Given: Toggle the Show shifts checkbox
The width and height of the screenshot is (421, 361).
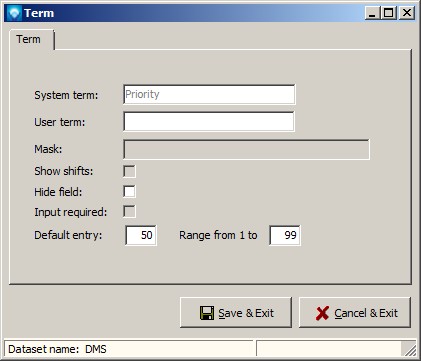Looking at the screenshot, I should click(x=129, y=171).
